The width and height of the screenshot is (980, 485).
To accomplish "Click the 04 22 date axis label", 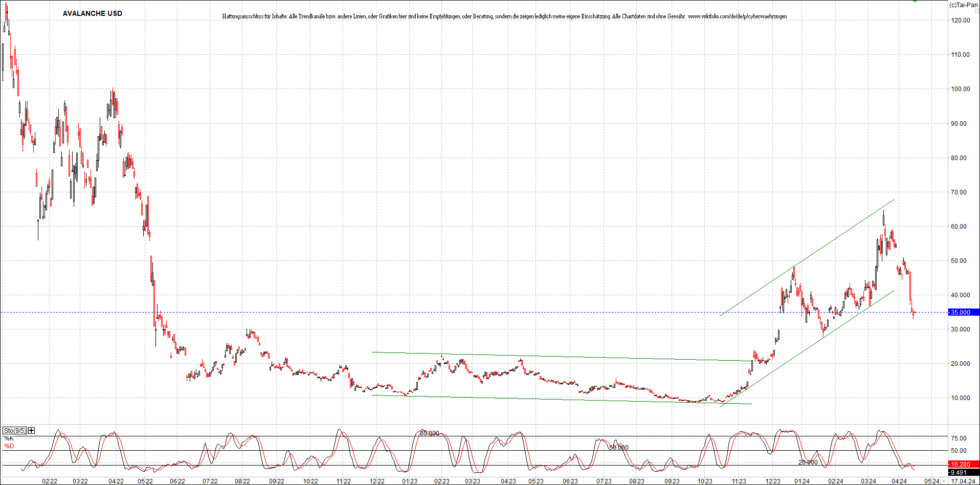I will pos(116,481).
